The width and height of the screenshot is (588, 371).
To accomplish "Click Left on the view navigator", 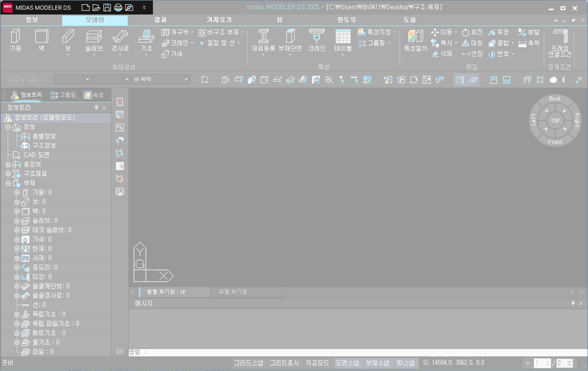I will (534, 120).
